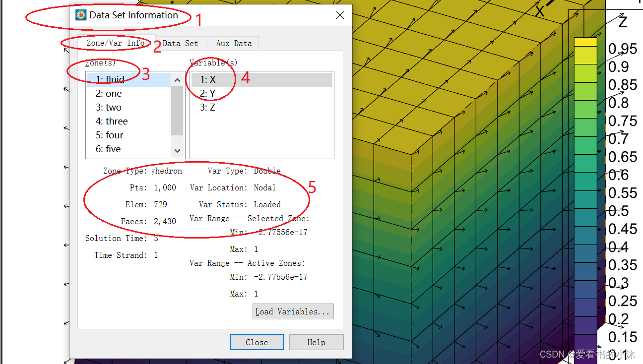Select zone 6: five
Screen dimensions: 643x364
pos(108,149)
